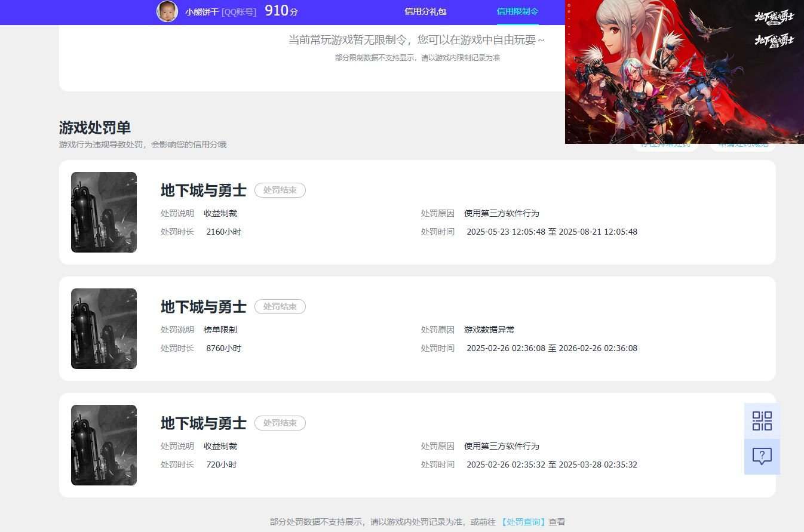
Task: Open the 【处罚查询】 link
Action: (523, 522)
